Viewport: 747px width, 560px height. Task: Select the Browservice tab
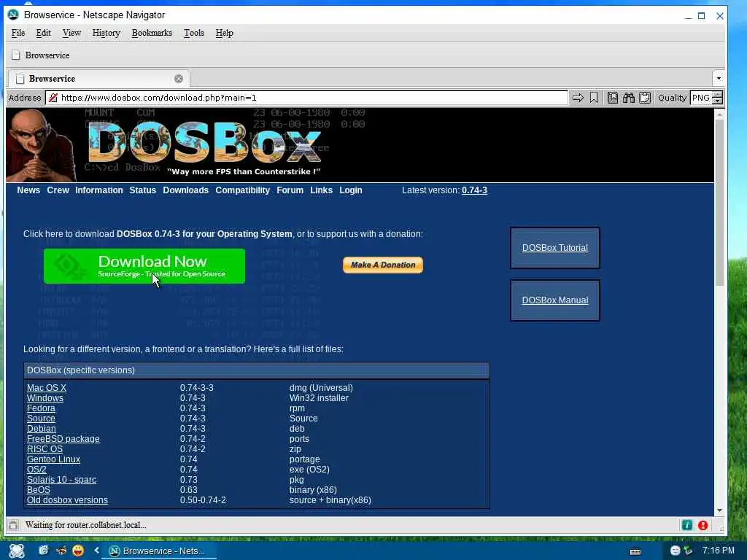click(98, 79)
